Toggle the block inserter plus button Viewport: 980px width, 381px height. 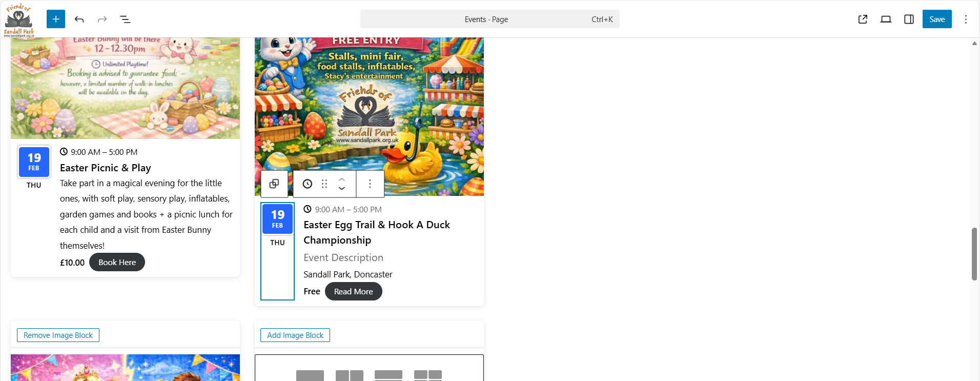56,19
